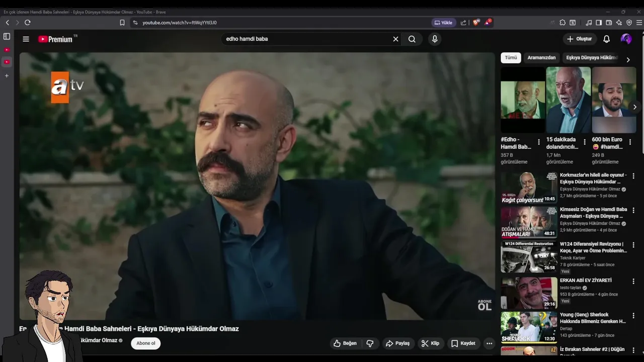The width and height of the screenshot is (644, 362).
Task: Toggle the browser sidebar panel icon
Action: [x=599, y=23]
